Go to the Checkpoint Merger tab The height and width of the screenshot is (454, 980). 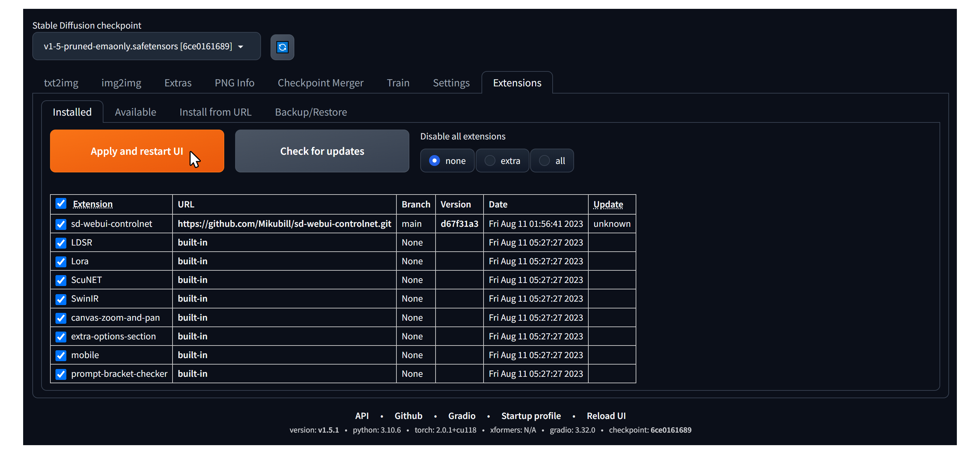(x=320, y=83)
